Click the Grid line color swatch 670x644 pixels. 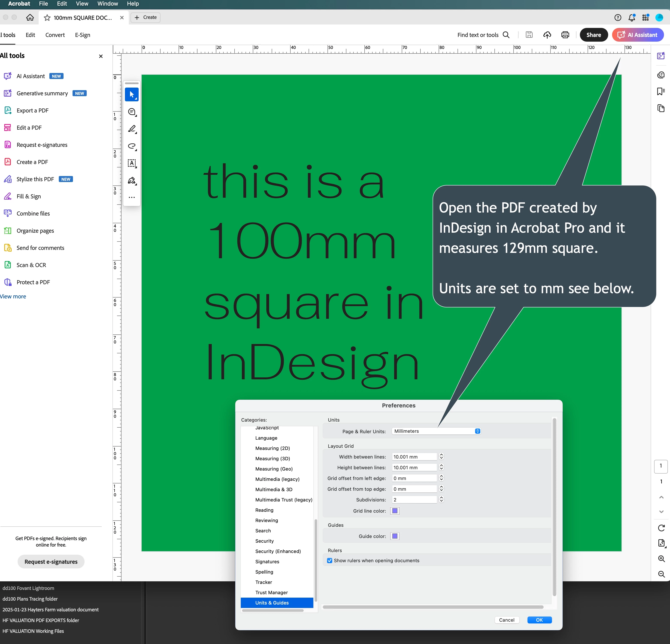tap(395, 511)
